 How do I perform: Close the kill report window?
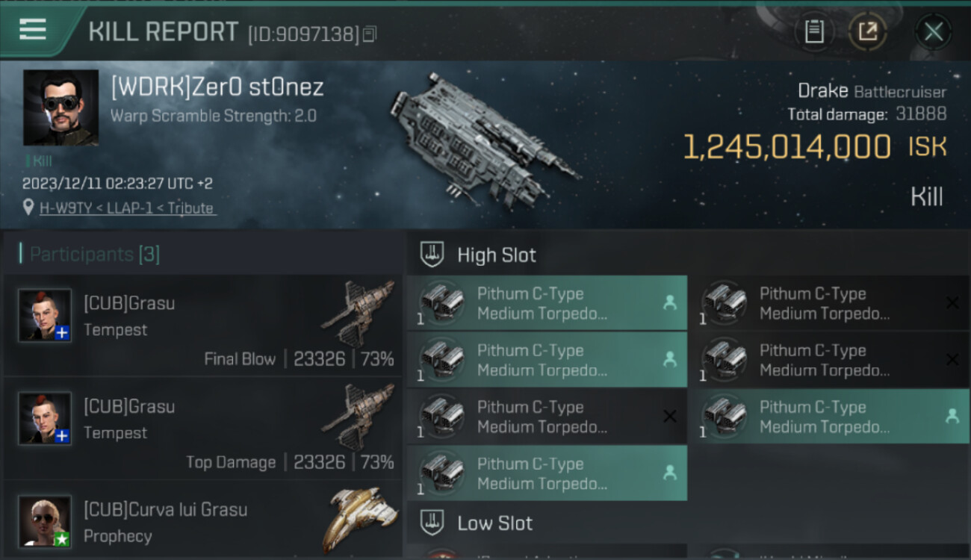pos(933,31)
